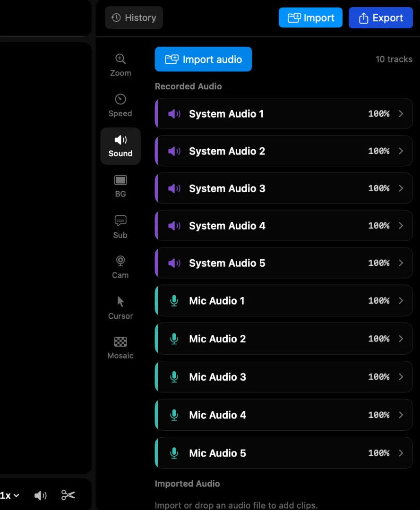Screen dimensions: 420x510
Task: Click the System Audio 5 100% volume value
Action: [379, 263]
